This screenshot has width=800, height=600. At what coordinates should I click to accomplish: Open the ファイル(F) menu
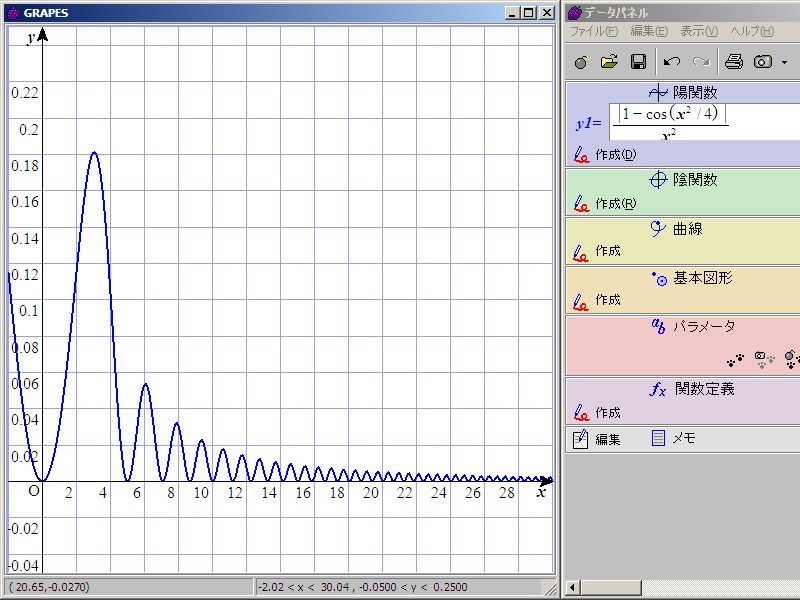click(594, 31)
